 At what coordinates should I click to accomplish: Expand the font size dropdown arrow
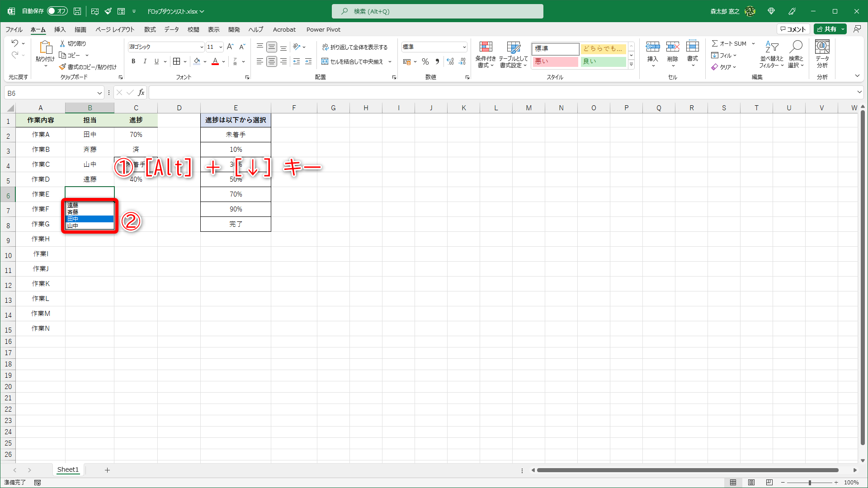[x=221, y=47]
